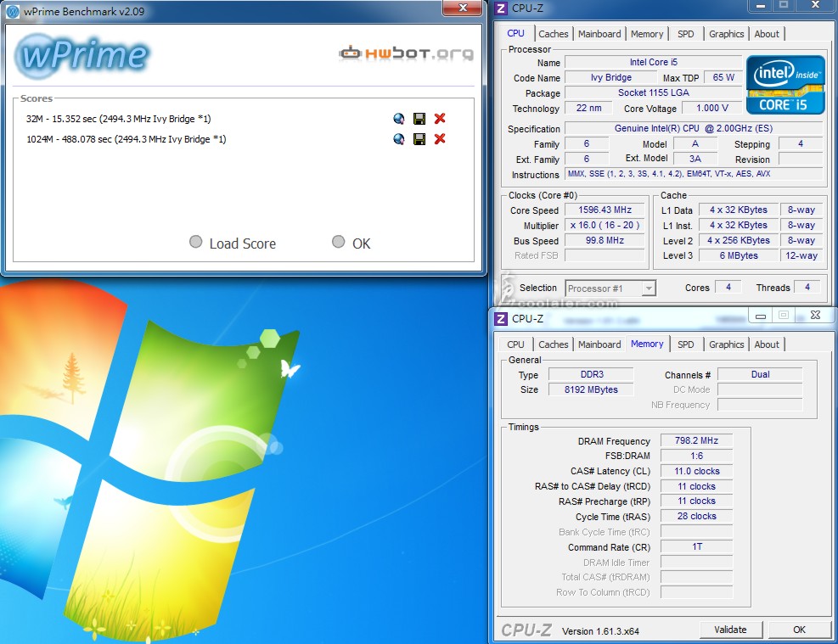Open Mainboard tab in lower CPU-Z window

click(x=599, y=344)
